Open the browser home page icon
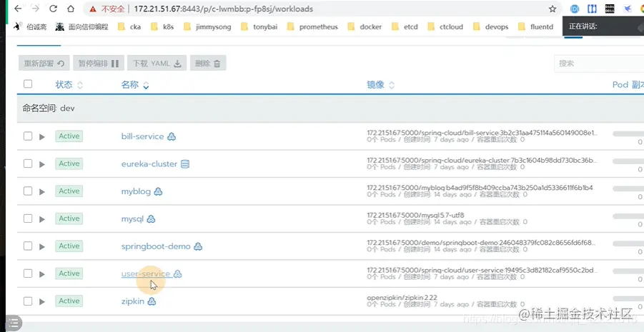The image size is (644, 332). [71, 9]
